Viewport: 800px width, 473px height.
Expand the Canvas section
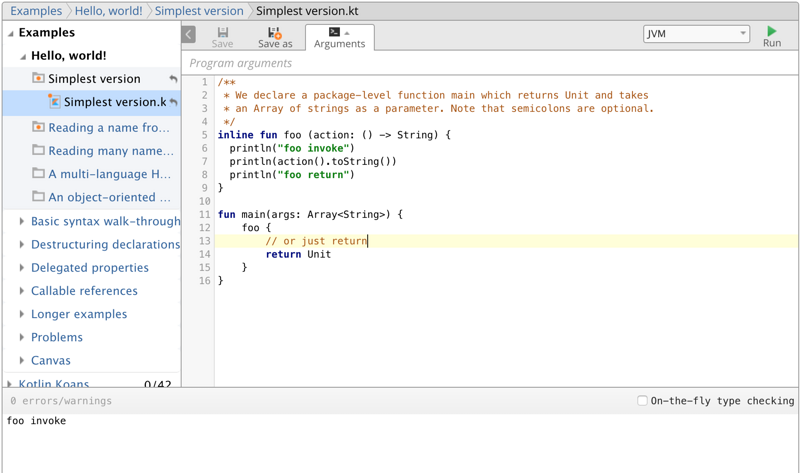pyautogui.click(x=21, y=360)
